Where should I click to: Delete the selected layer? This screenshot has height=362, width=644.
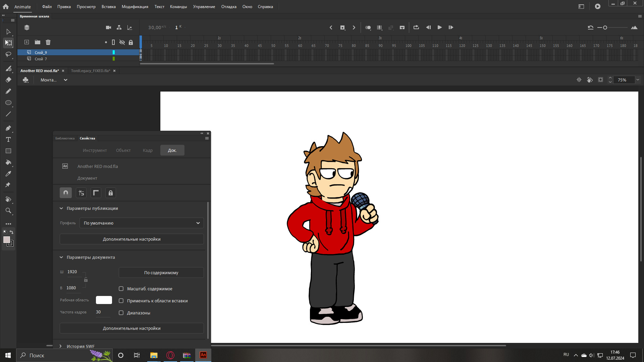(48, 42)
